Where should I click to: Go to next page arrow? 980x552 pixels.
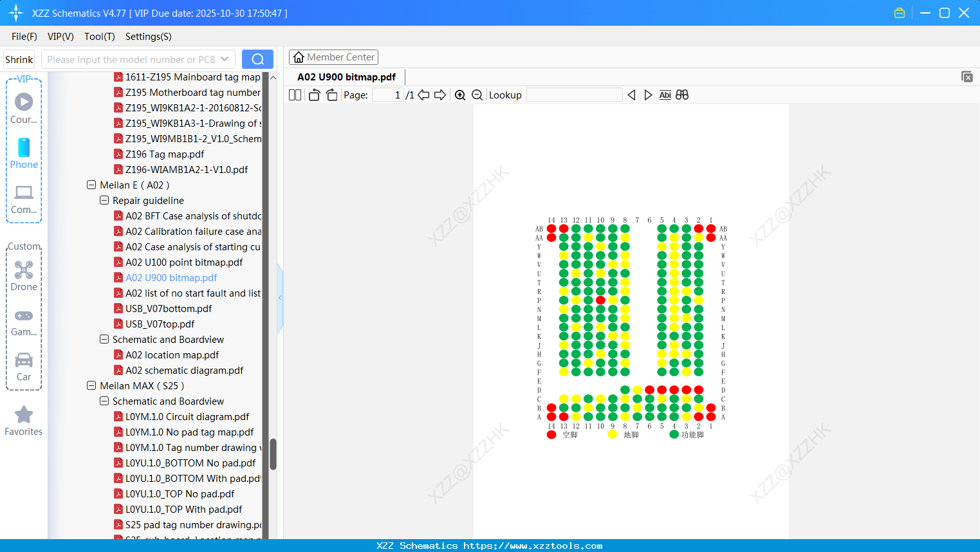(x=440, y=95)
